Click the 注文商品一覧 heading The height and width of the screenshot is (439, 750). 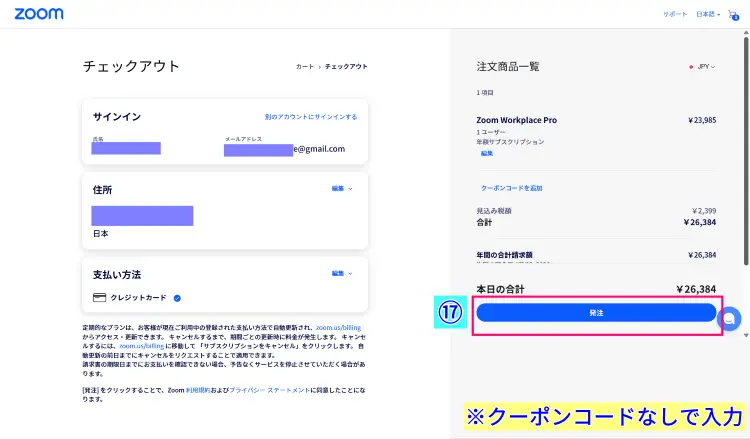508,66
